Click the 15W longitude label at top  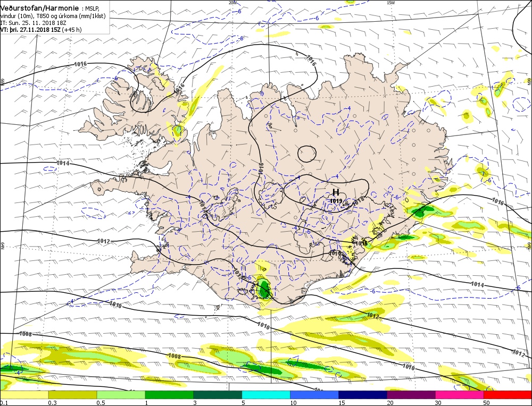click(x=391, y=2)
